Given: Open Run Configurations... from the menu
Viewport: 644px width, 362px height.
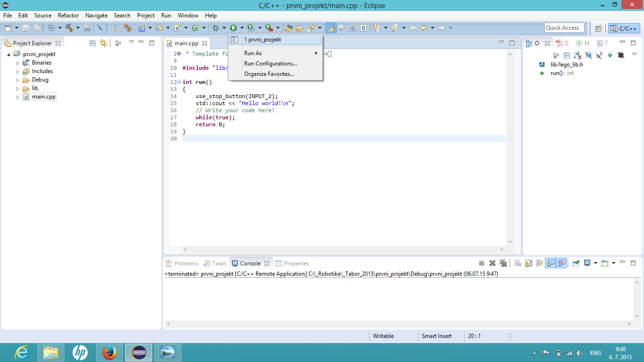Looking at the screenshot, I should 270,64.
